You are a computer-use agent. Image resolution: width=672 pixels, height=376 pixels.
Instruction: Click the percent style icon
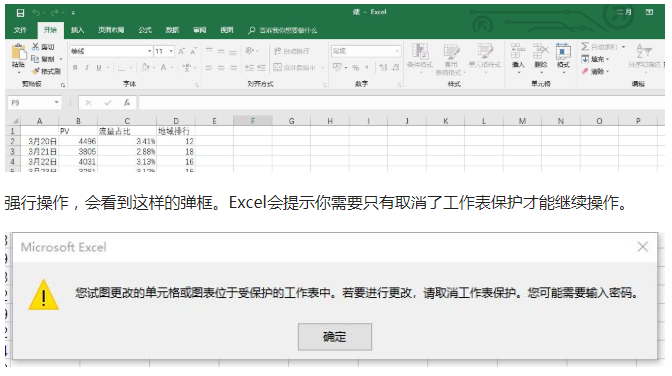[x=355, y=68]
